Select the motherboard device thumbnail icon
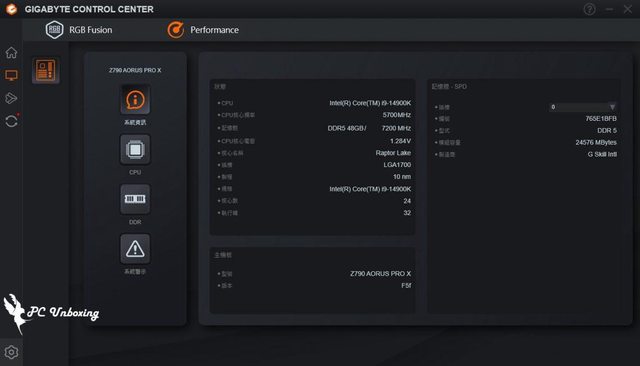Viewport: 640px width, 366px height. coord(46,70)
